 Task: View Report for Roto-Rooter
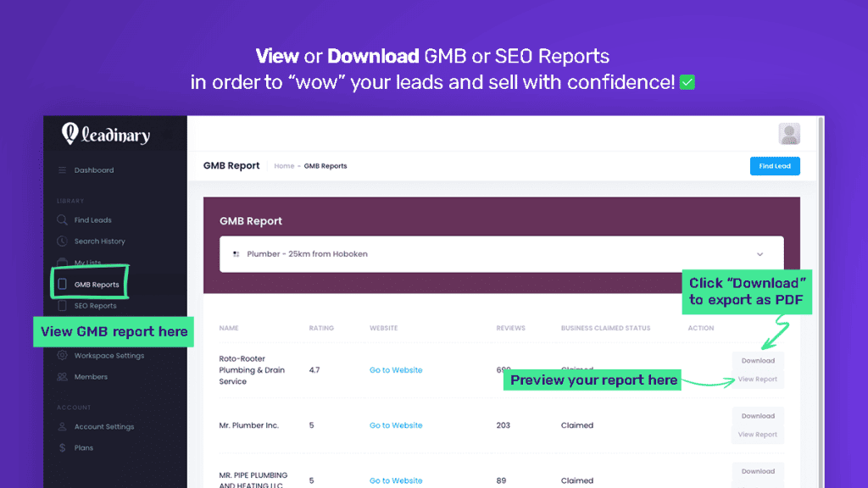click(x=758, y=380)
